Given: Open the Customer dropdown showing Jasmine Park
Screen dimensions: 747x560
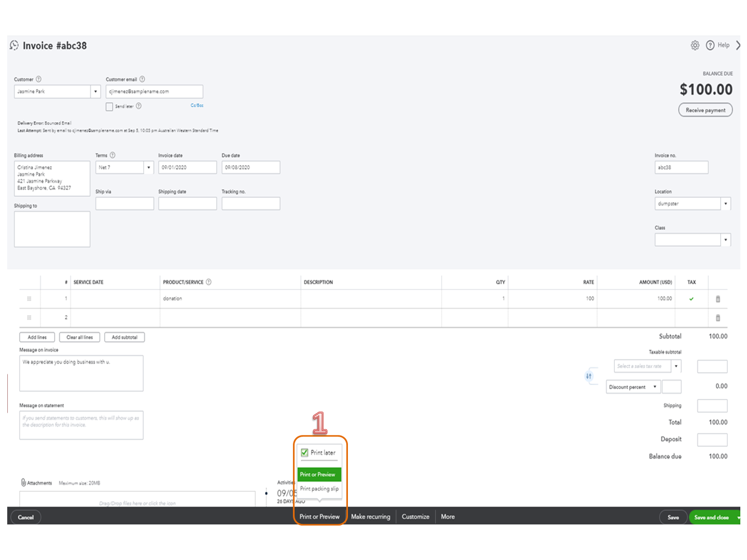Looking at the screenshot, I should (94, 91).
